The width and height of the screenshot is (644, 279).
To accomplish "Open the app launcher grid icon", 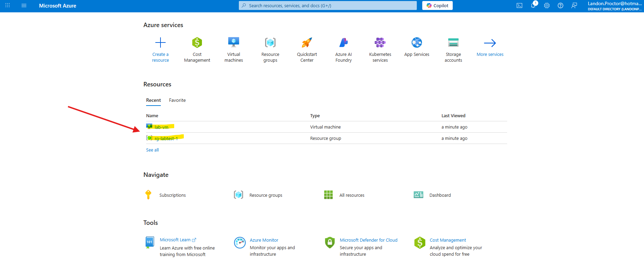I will 8,5.
